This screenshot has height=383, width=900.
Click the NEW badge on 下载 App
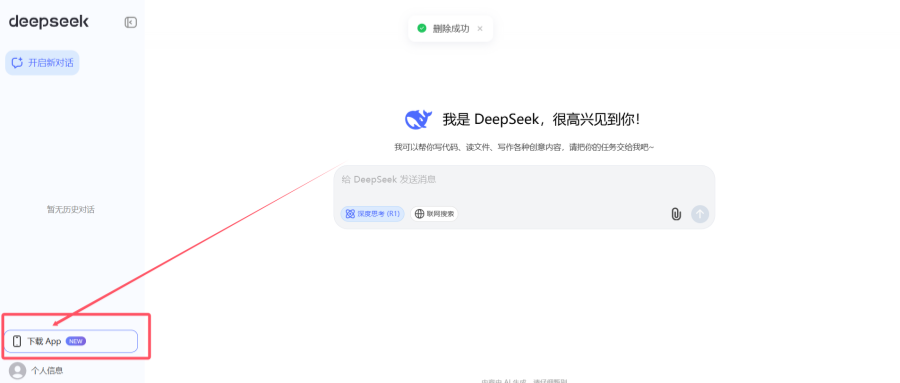click(x=76, y=341)
